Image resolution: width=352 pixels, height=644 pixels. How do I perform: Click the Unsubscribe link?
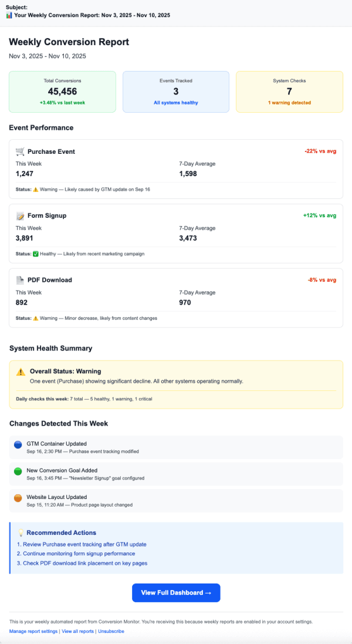[111, 632]
